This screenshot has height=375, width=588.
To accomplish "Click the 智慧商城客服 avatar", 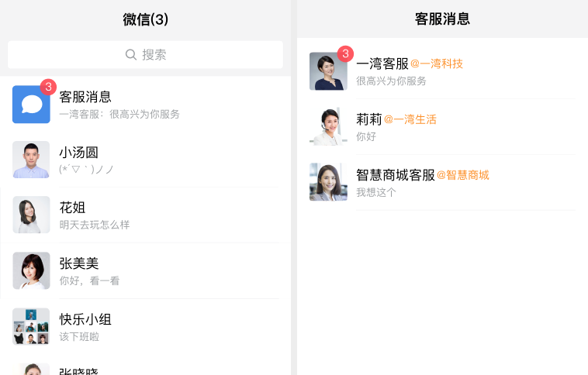I will click(x=327, y=182).
